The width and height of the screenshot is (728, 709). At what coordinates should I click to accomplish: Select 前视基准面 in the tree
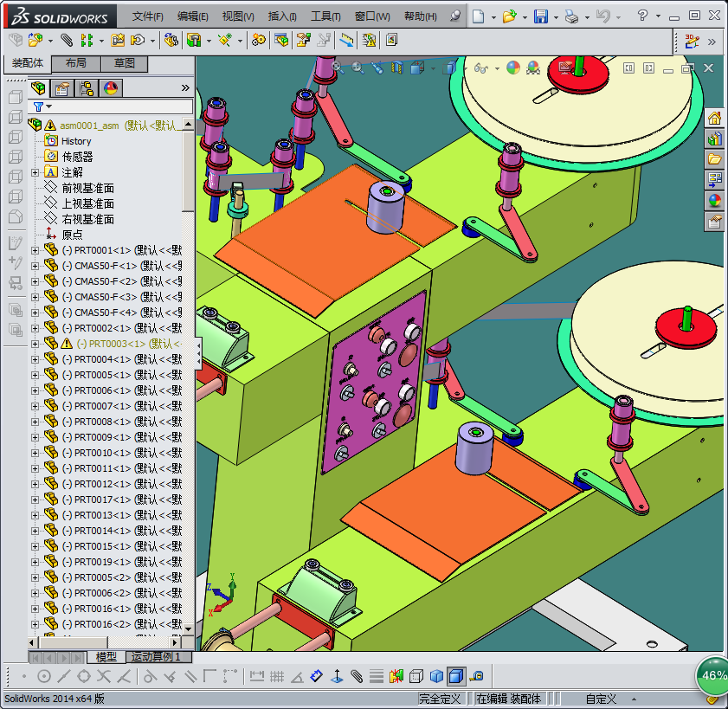87,188
